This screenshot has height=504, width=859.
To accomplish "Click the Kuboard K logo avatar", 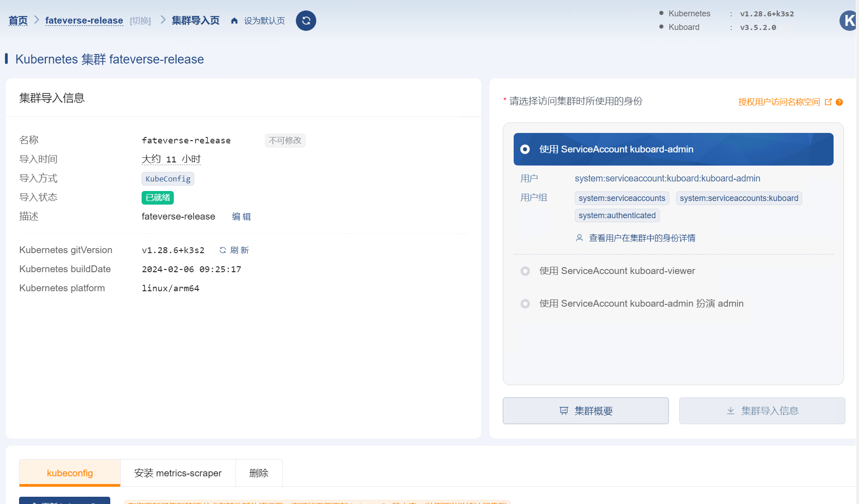I will [848, 21].
